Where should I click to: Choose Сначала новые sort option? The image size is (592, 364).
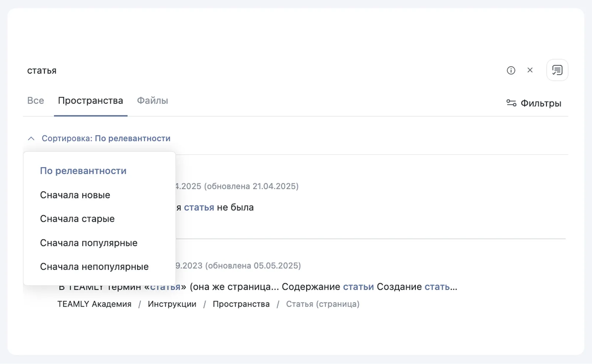click(75, 195)
